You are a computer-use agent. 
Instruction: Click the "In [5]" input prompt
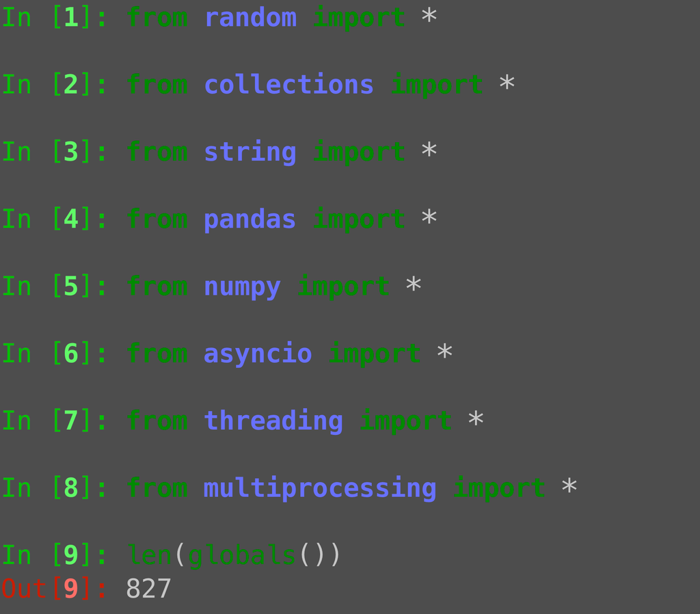(x=48, y=286)
